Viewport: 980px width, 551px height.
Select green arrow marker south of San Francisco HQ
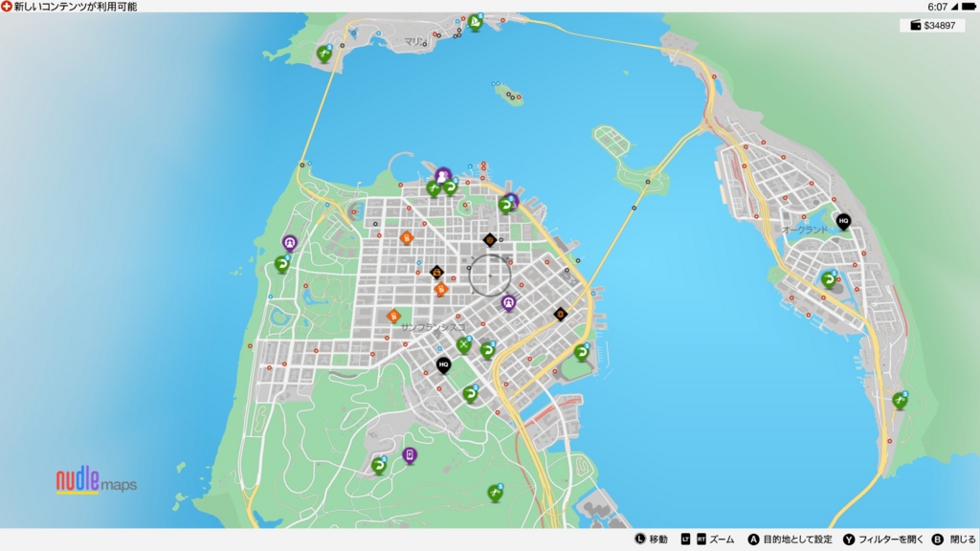pyautogui.click(x=470, y=394)
